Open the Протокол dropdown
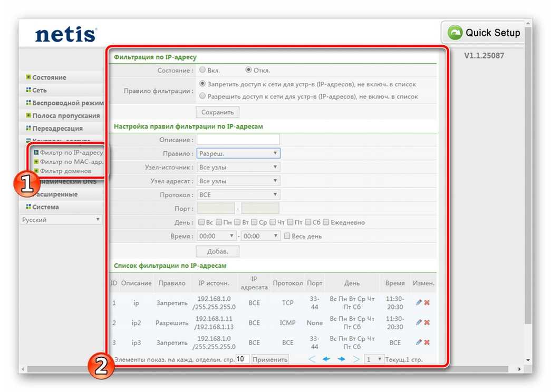This screenshot has height=392, width=551. point(238,194)
